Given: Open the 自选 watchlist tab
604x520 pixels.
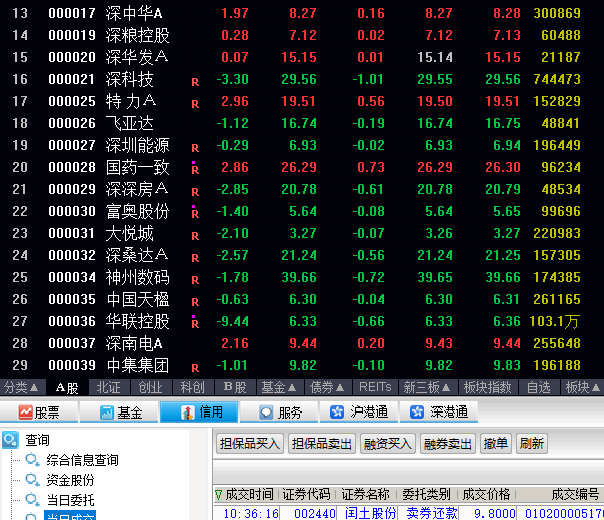Looking at the screenshot, I should pyautogui.click(x=539, y=387).
